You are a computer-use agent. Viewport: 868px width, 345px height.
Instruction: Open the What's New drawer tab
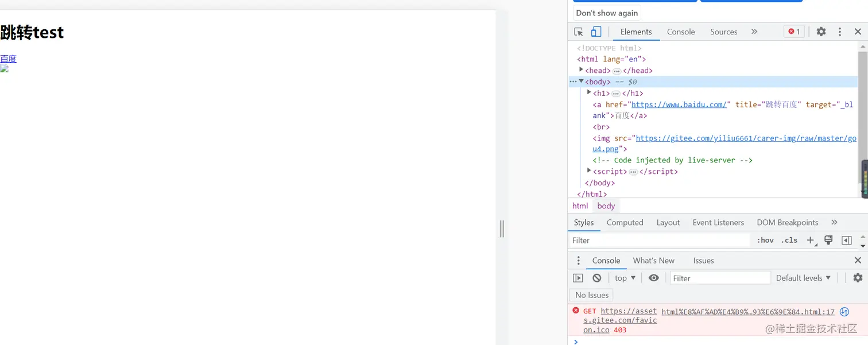(653, 260)
